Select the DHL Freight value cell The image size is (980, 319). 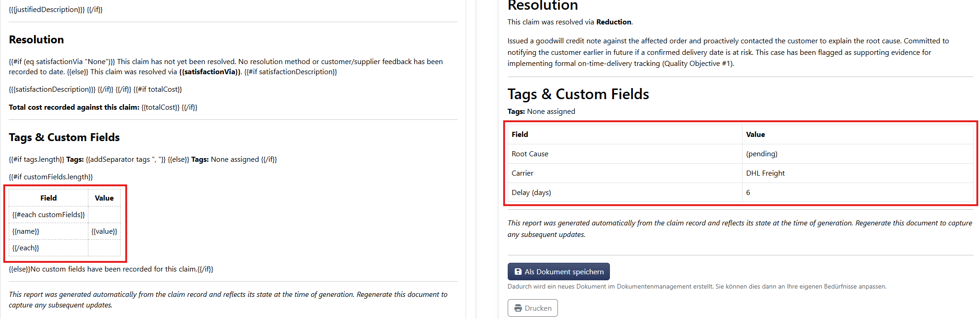pos(858,173)
